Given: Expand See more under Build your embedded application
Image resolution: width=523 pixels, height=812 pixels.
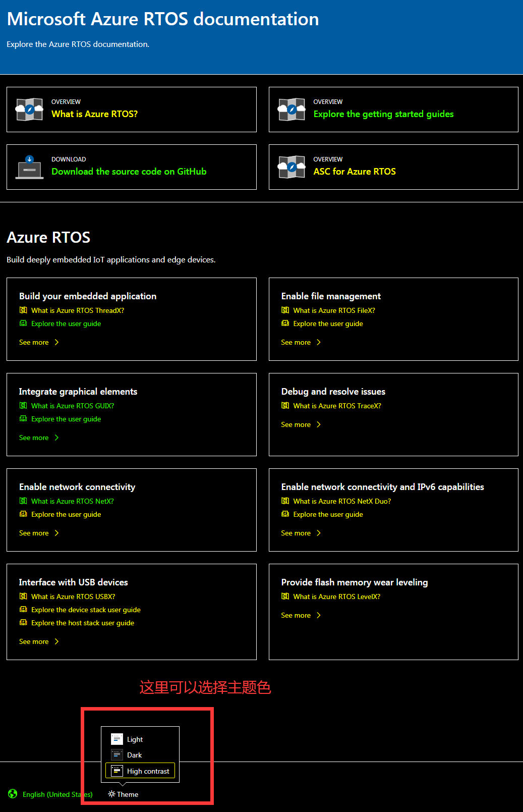Looking at the screenshot, I should click(x=39, y=342).
